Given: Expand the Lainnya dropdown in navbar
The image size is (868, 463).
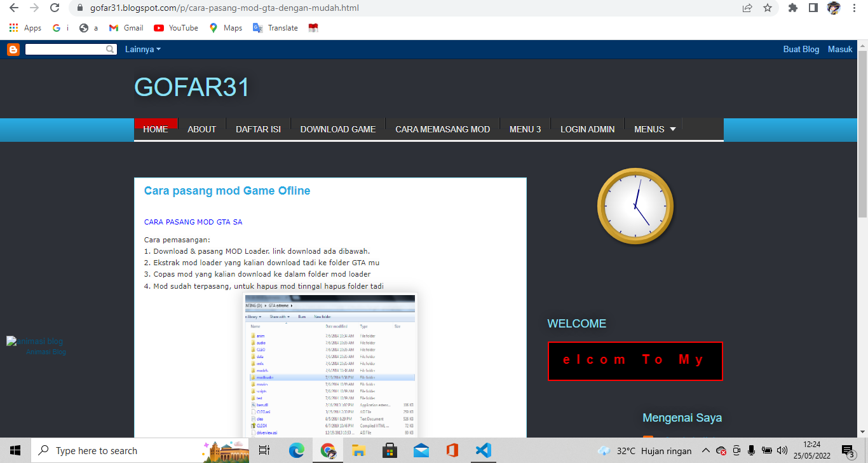Looking at the screenshot, I should tap(143, 49).
